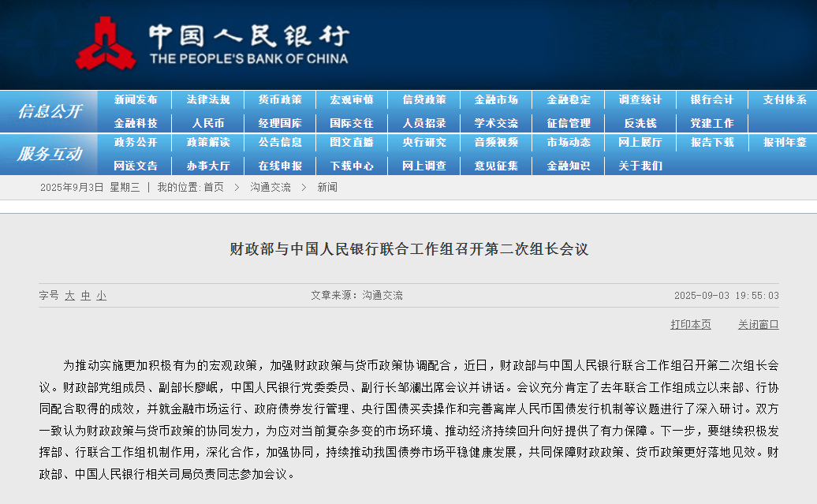Viewport: 817px width, 504px height.
Task: Click 首页 in the breadcrumb
Action: (214, 187)
